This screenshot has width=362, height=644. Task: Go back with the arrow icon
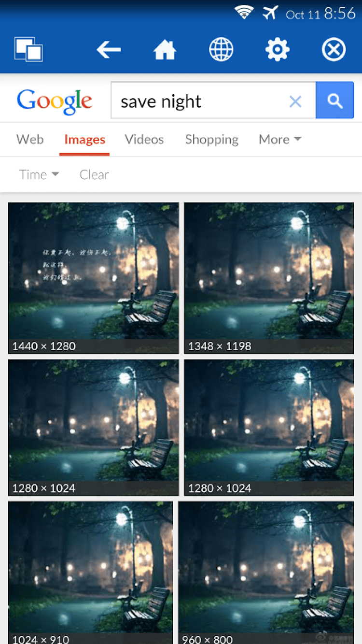pyautogui.click(x=109, y=49)
